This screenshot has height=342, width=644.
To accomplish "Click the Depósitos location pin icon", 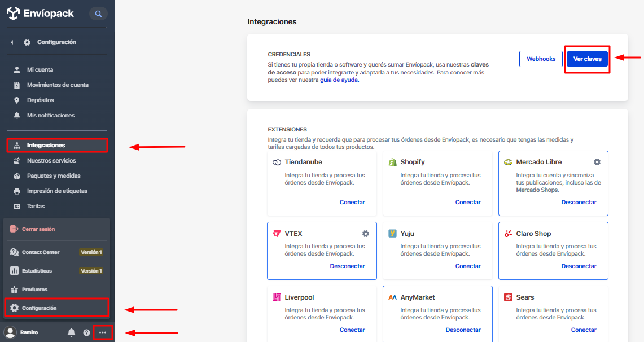I will tap(17, 100).
